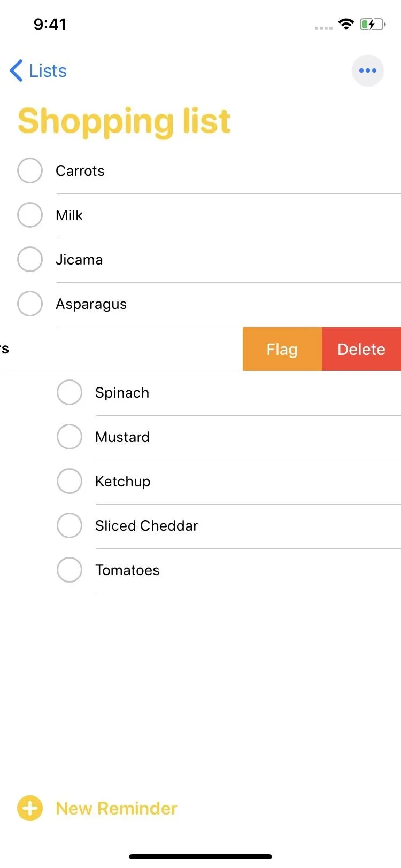The image size is (401, 868).
Task: Check the Mustard completion circle
Action: [70, 437]
